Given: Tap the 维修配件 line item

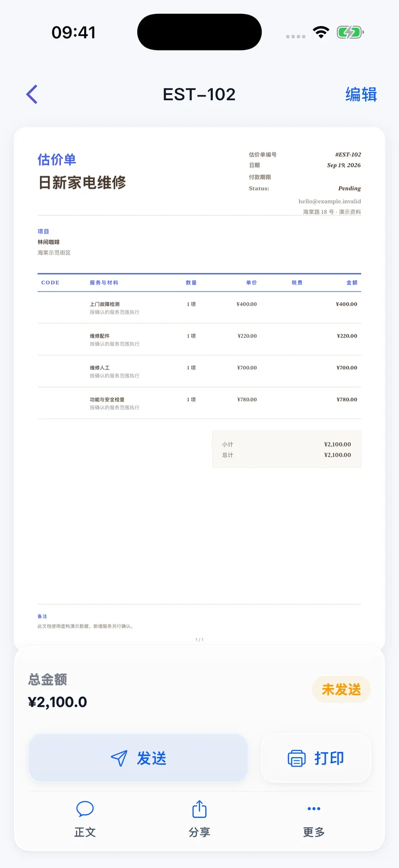Looking at the screenshot, I should (100, 336).
